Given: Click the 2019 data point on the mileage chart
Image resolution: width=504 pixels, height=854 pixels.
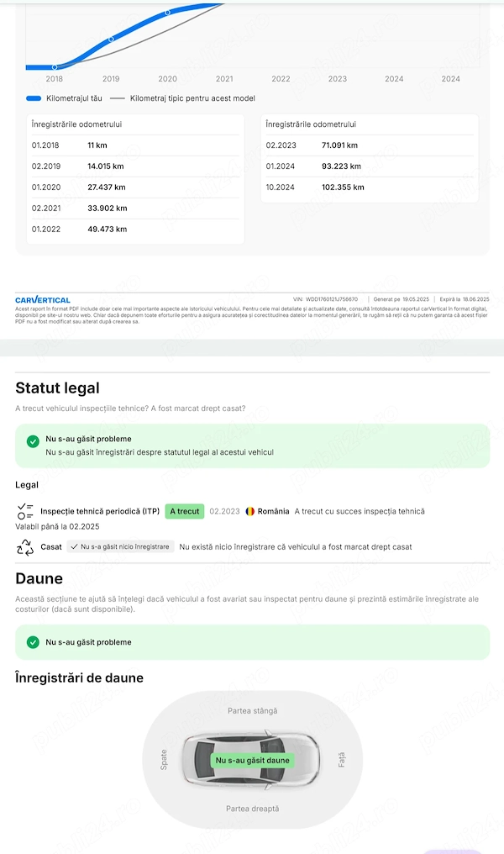Looking at the screenshot, I should 111,40.
